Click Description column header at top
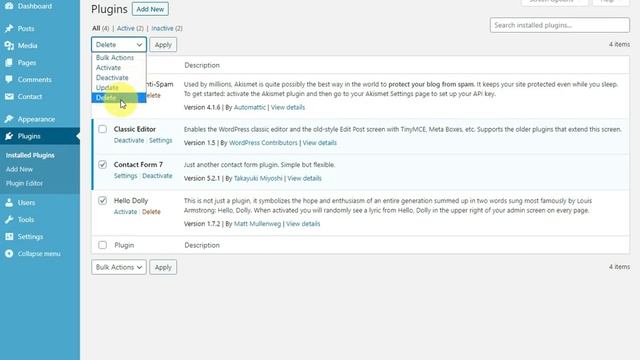 point(202,65)
